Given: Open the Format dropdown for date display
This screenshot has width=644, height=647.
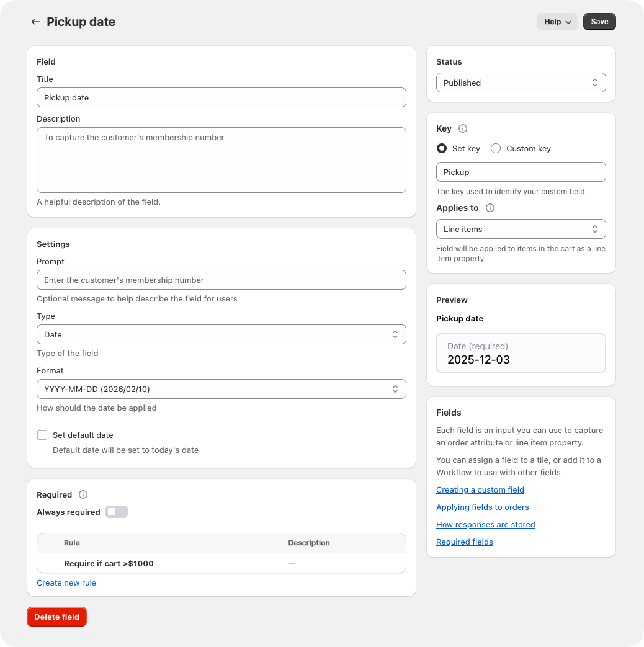Looking at the screenshot, I should (221, 388).
